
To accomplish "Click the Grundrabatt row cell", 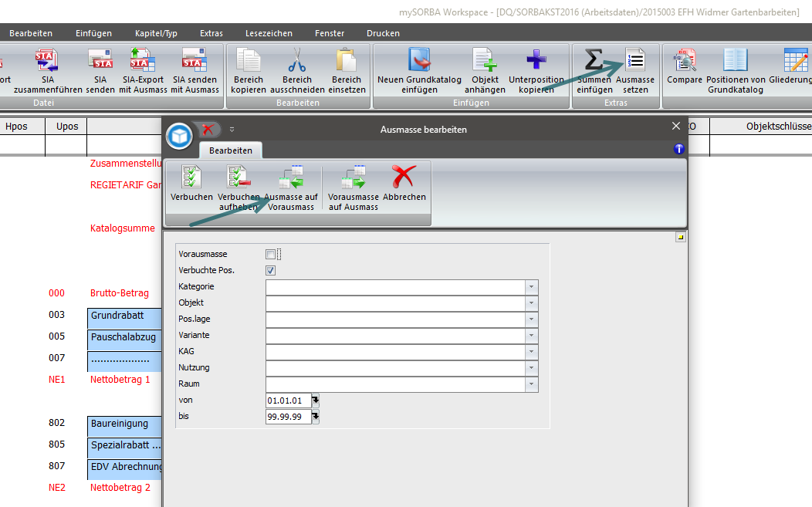I will point(125,316).
